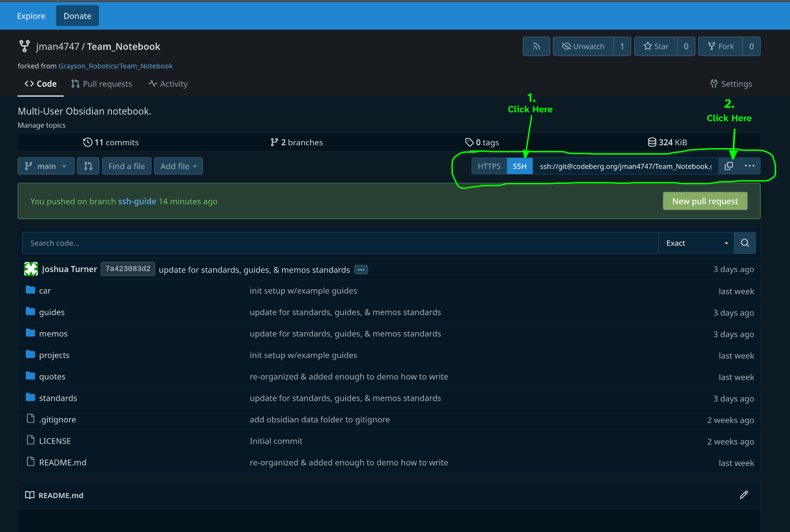Viewport: 790px width, 532px height.
Task: Open the .gitignore file name
Action: coord(58,420)
